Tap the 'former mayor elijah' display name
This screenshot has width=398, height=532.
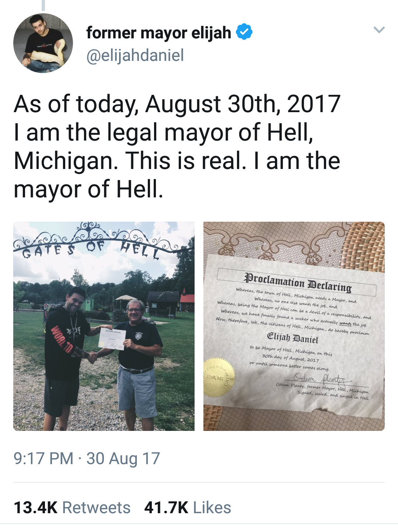click(x=158, y=32)
